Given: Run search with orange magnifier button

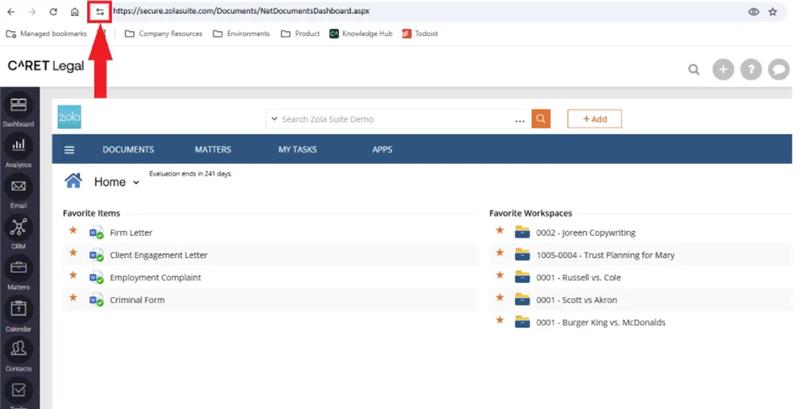Looking at the screenshot, I should (x=541, y=119).
